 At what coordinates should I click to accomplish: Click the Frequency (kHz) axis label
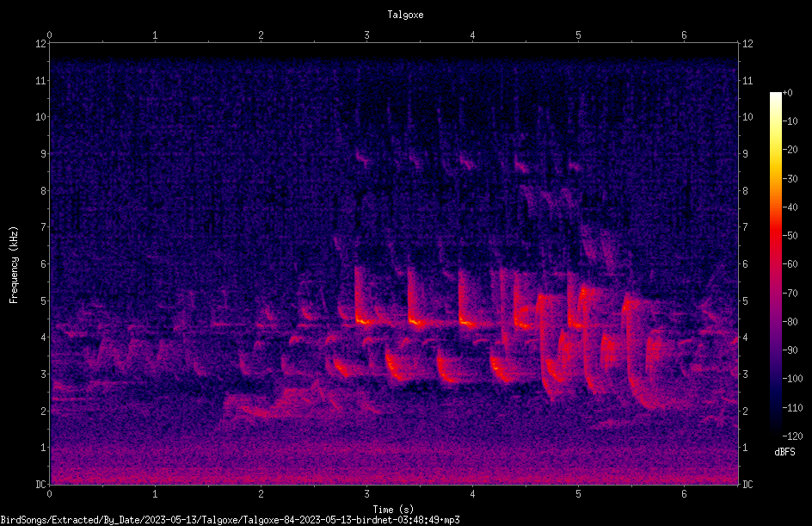click(x=14, y=265)
